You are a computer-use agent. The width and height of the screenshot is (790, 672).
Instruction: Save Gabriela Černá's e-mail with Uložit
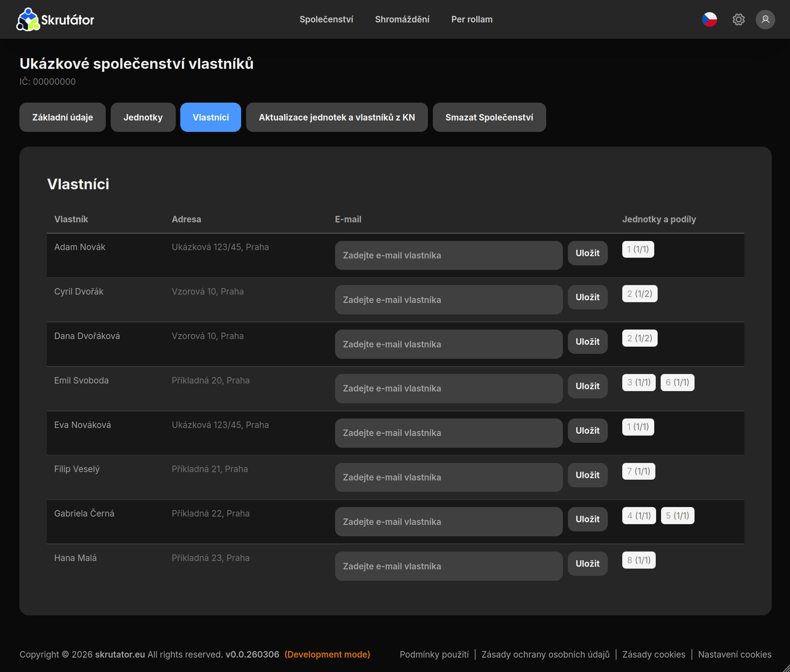588,519
